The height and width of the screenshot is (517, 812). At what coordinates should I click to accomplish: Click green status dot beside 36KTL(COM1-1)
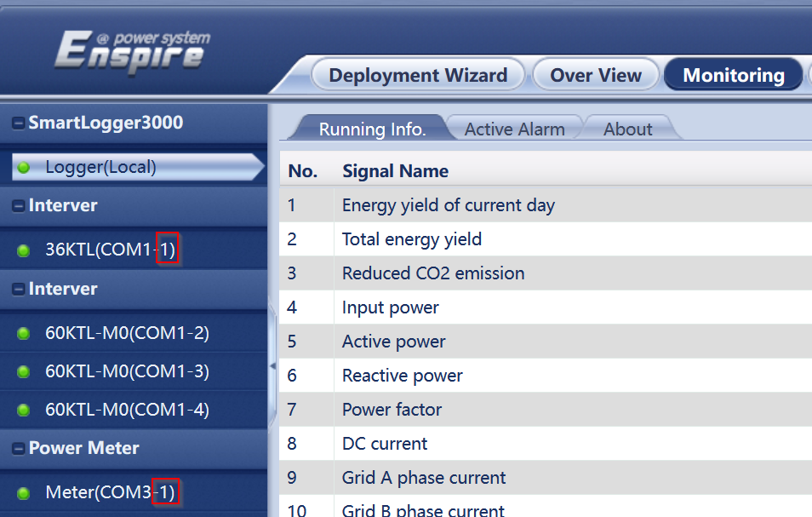coord(24,251)
